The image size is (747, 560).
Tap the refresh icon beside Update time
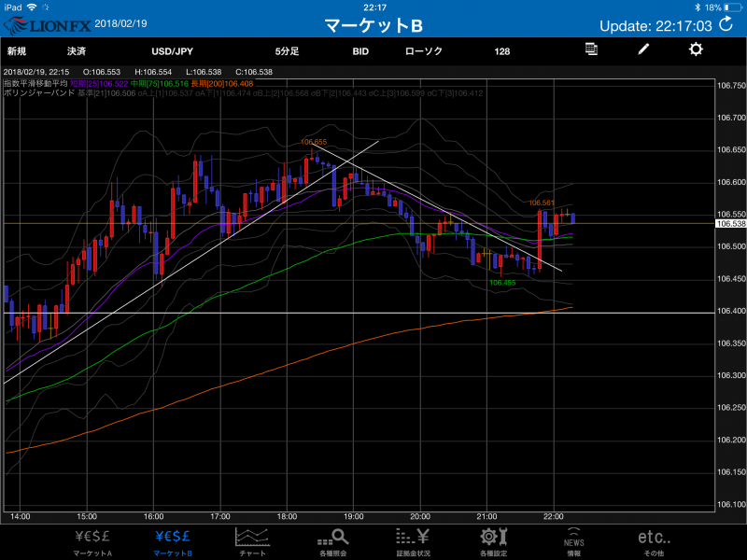coord(726,25)
